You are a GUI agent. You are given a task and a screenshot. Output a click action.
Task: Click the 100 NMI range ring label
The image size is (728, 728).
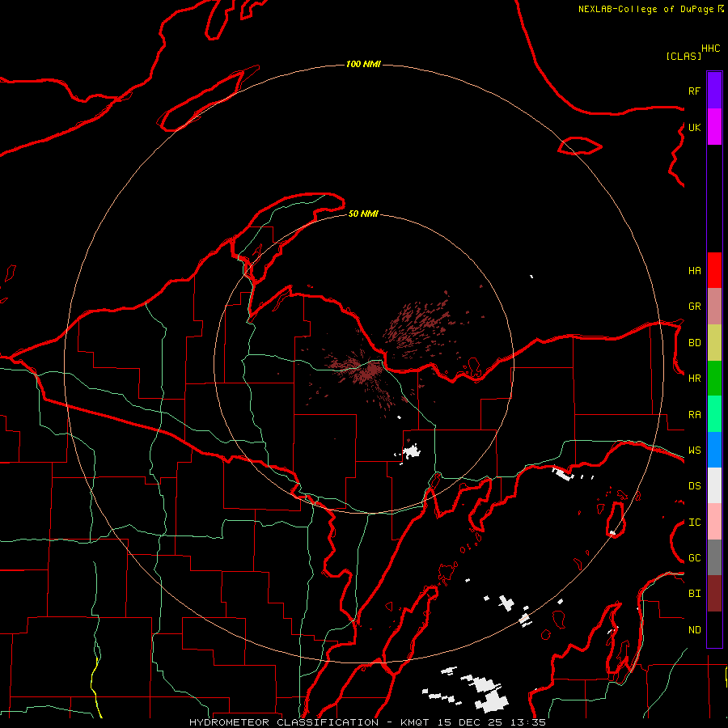click(363, 64)
